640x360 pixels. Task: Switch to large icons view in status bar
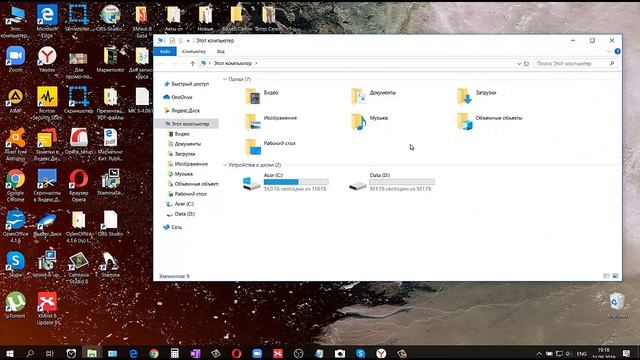(616, 276)
